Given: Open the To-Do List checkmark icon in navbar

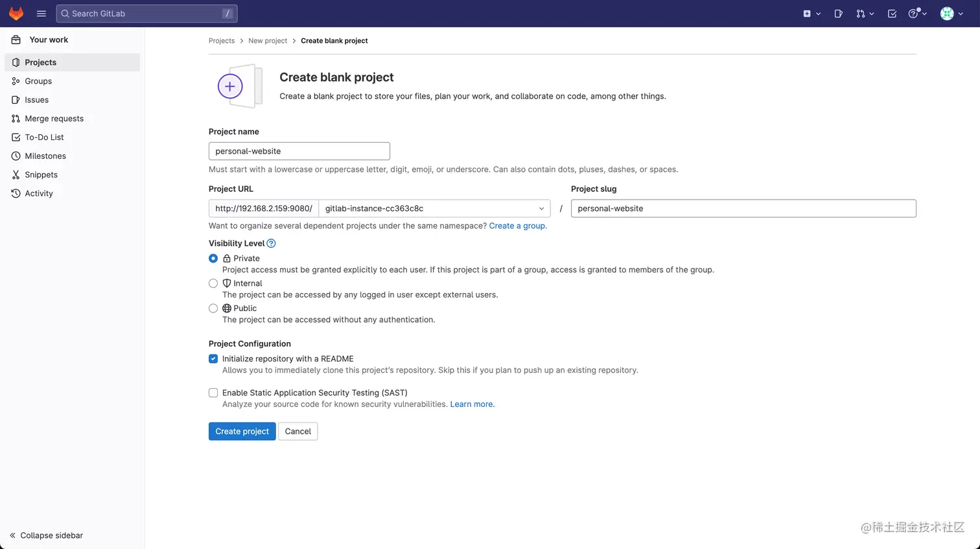Looking at the screenshot, I should point(892,14).
